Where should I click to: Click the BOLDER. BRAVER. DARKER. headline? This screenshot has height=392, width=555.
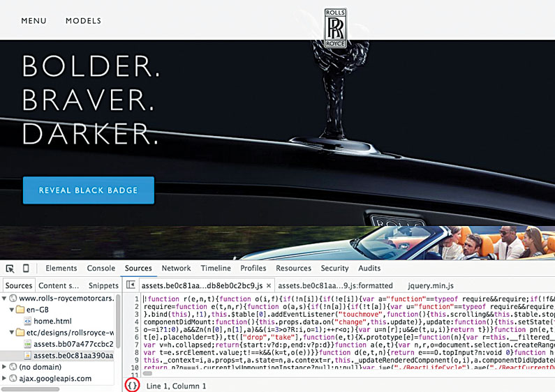point(91,100)
